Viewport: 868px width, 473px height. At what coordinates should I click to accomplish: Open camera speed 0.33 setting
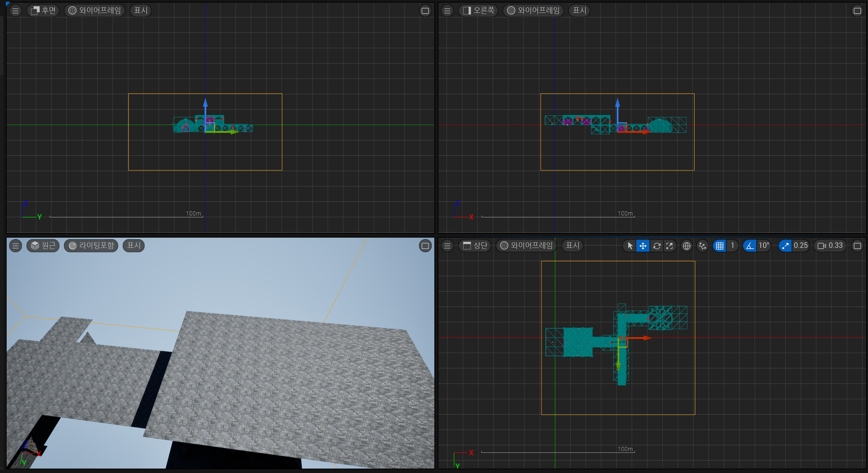831,246
